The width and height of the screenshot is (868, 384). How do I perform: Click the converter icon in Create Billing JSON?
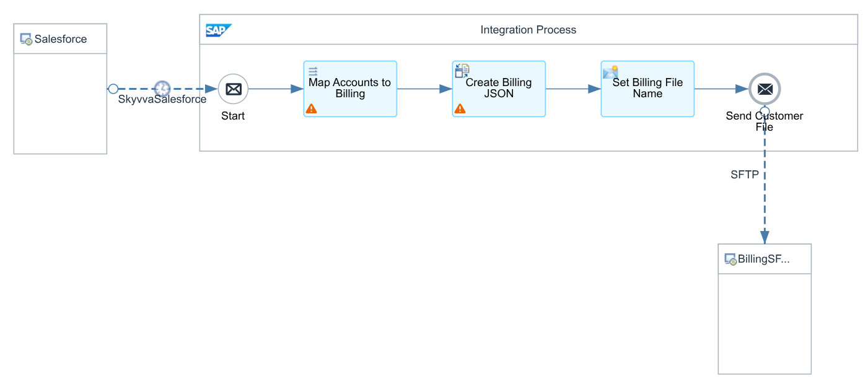462,71
